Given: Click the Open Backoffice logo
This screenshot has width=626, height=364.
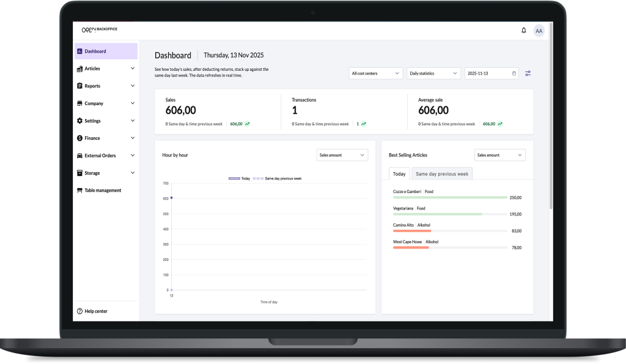Looking at the screenshot, I should (x=98, y=30).
